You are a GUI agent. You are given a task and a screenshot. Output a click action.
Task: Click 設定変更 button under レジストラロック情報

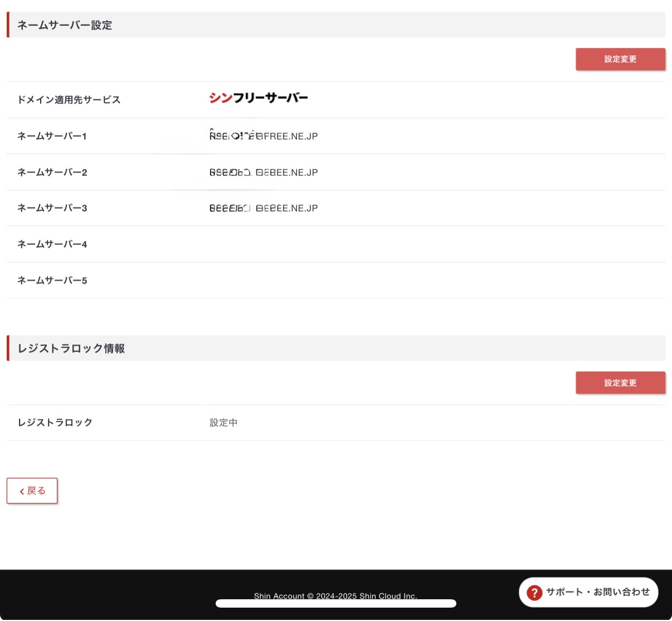[620, 383]
